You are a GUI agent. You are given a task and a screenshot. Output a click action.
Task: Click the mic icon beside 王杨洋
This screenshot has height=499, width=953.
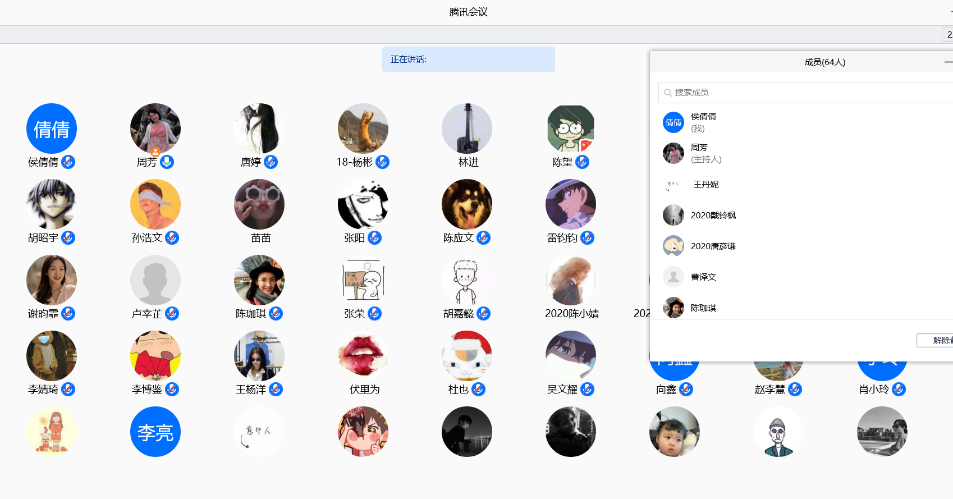point(276,389)
